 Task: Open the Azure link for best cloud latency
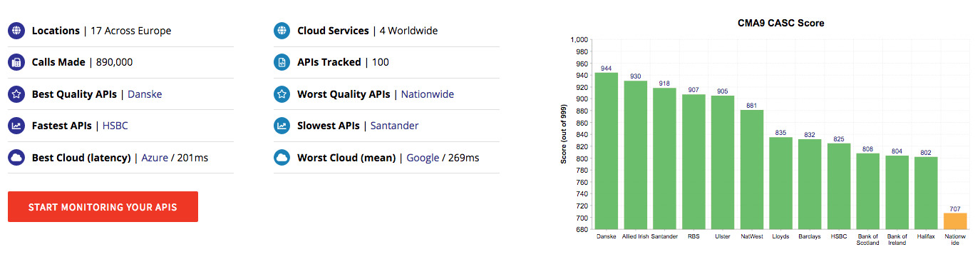pyautogui.click(x=155, y=157)
